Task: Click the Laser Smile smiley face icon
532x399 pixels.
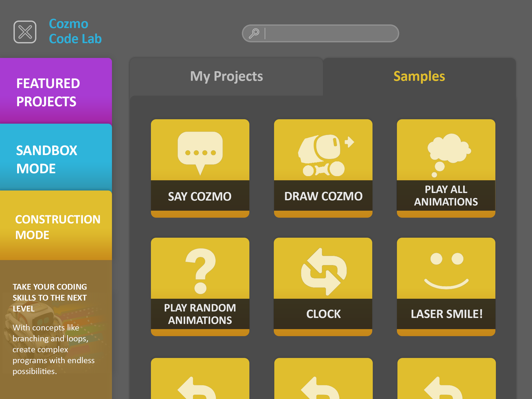Action: tap(447, 271)
